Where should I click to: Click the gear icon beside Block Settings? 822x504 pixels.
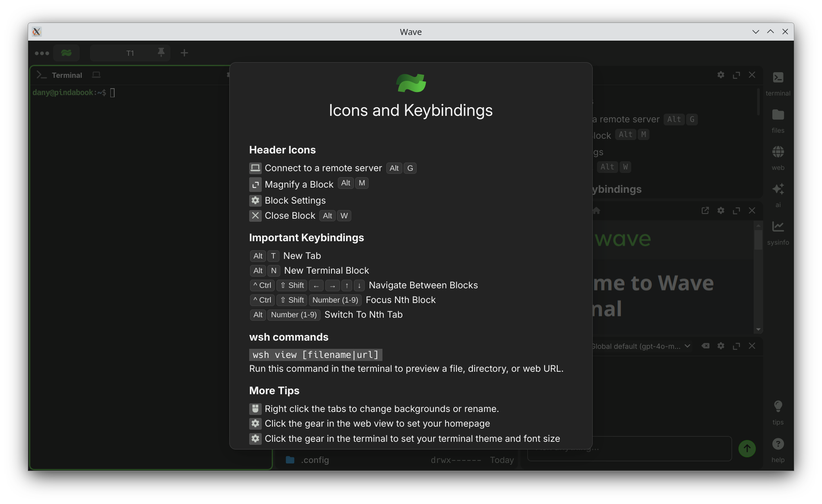coord(255,201)
